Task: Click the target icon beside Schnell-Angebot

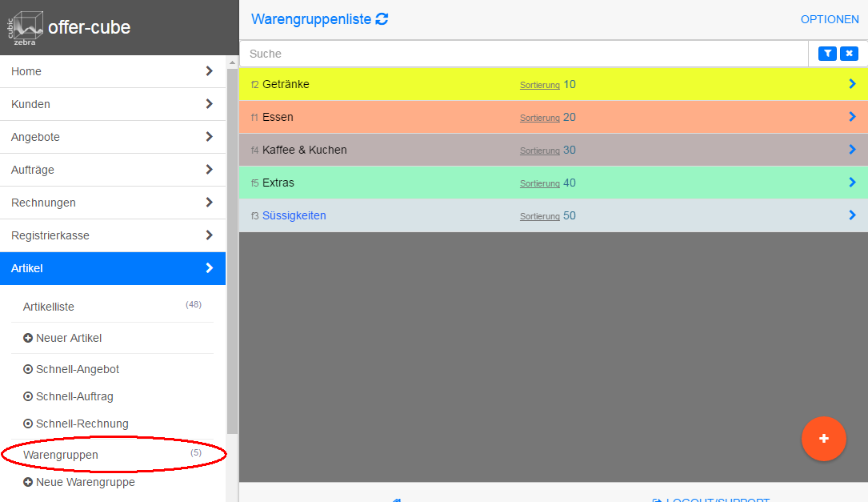Action: click(28, 369)
